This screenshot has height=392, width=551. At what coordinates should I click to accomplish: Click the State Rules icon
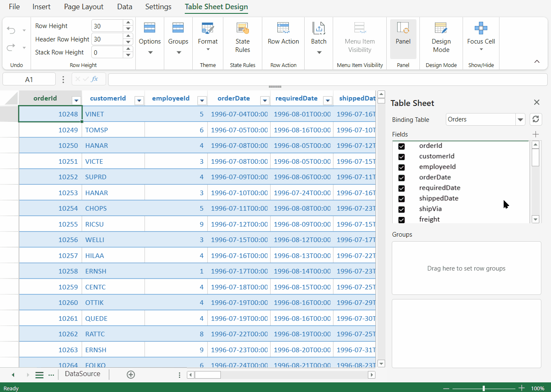[x=243, y=28]
